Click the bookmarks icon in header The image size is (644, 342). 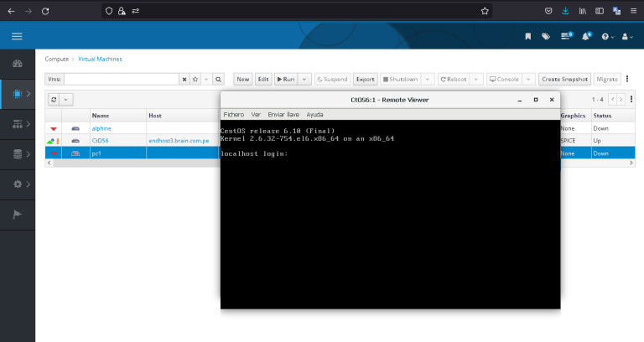click(x=527, y=36)
